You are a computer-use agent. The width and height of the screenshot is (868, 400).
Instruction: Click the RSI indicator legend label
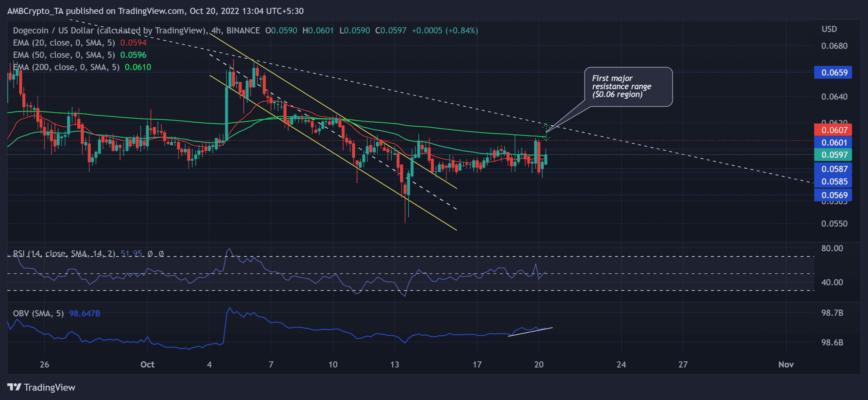click(64, 253)
